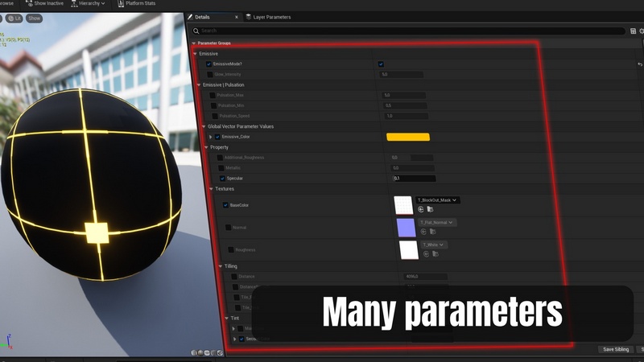Click the Platform Stats button

click(x=137, y=4)
